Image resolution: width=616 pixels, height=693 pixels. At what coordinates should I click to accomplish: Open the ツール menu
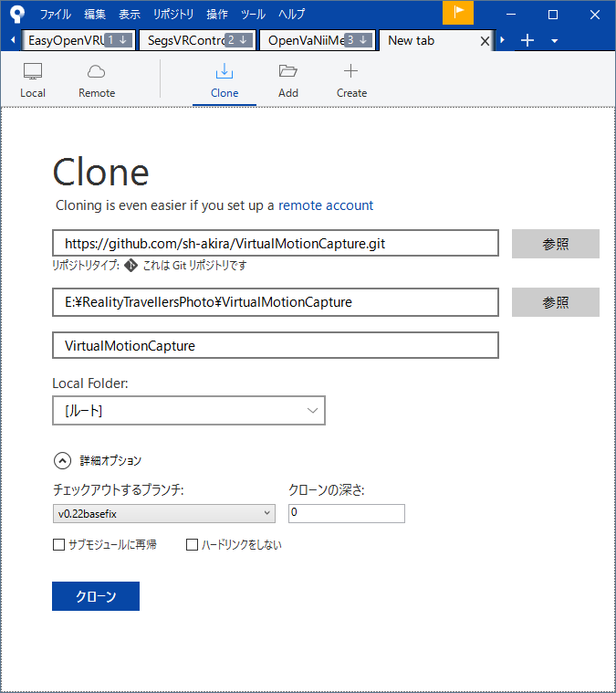tap(253, 14)
